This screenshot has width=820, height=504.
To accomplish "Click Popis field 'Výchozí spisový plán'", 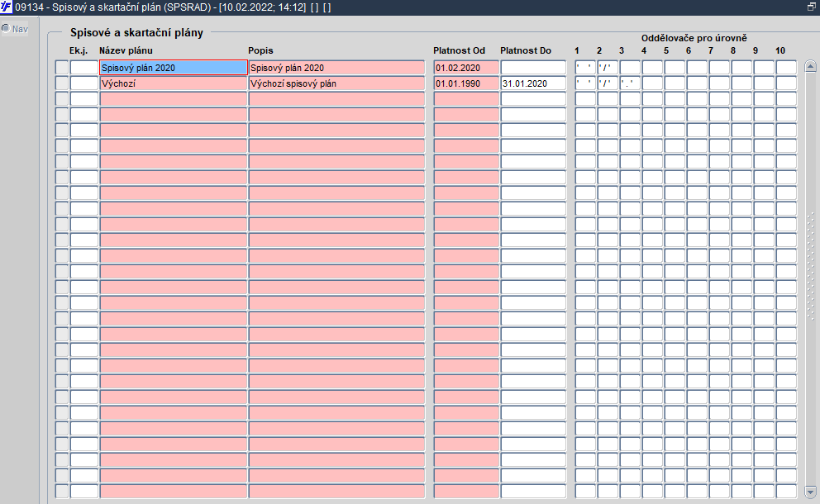I will pos(336,83).
